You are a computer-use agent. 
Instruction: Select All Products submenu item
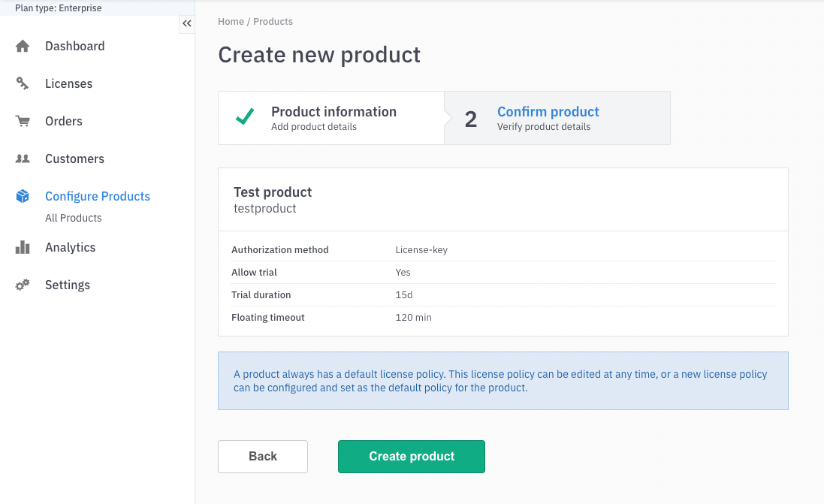(x=73, y=218)
